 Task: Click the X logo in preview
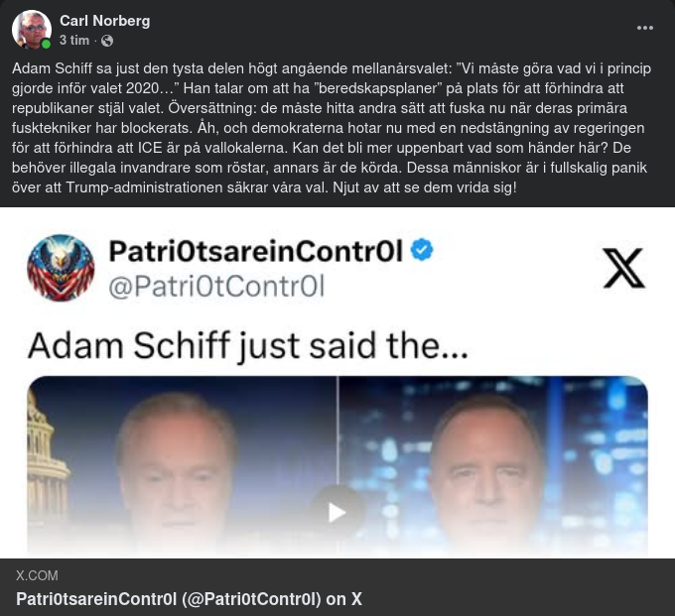pyautogui.click(x=623, y=268)
